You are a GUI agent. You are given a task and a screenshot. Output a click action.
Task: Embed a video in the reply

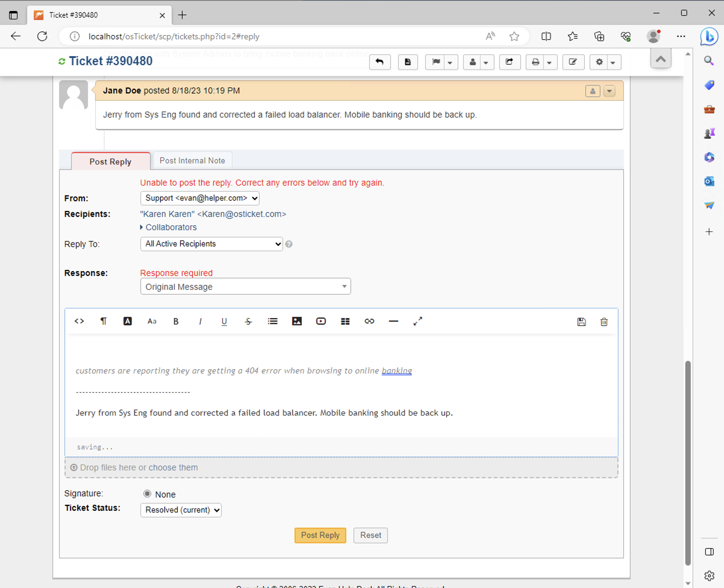(321, 321)
